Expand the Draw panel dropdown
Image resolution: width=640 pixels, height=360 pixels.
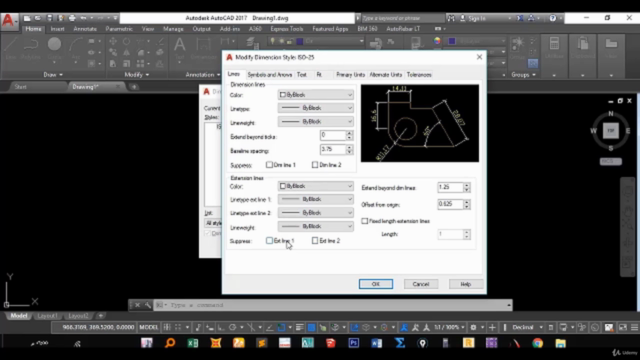tap(53, 75)
